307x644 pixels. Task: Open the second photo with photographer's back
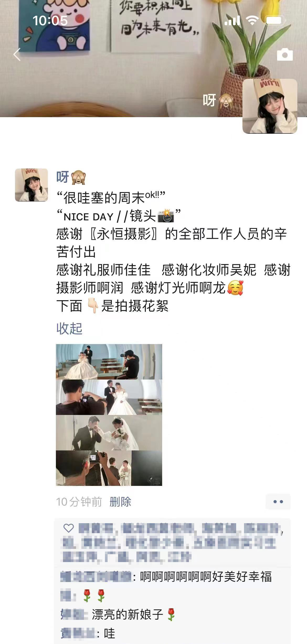109,397
